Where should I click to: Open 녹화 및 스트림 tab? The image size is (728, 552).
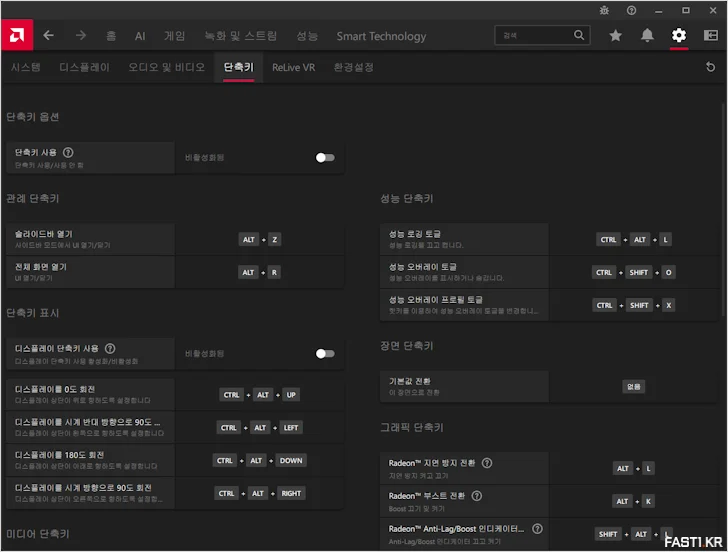(240, 36)
